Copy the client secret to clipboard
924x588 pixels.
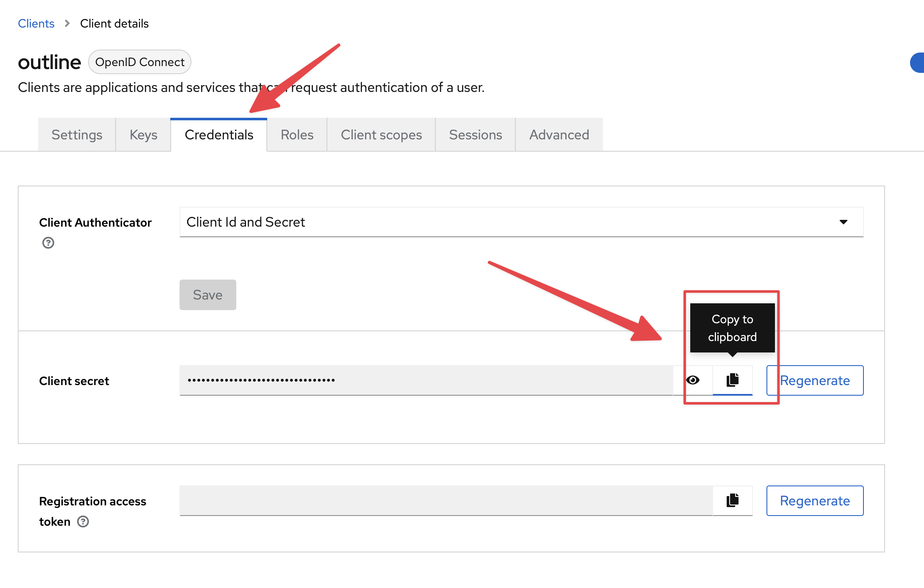(732, 380)
